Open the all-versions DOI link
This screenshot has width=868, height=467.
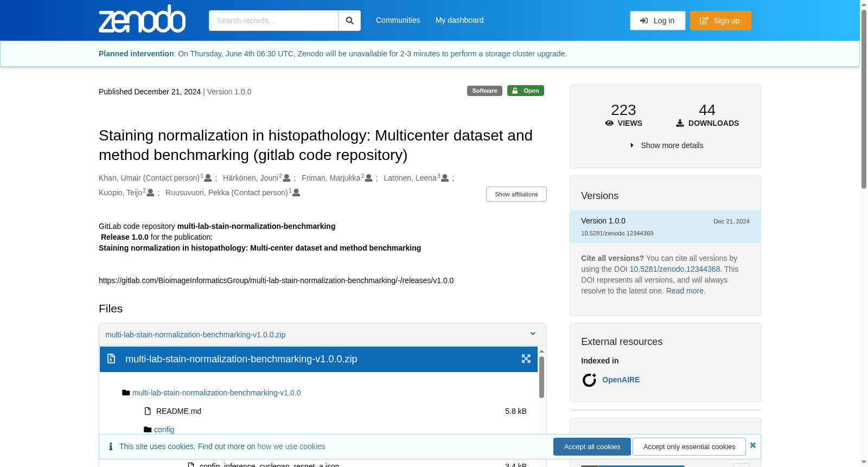click(x=675, y=269)
